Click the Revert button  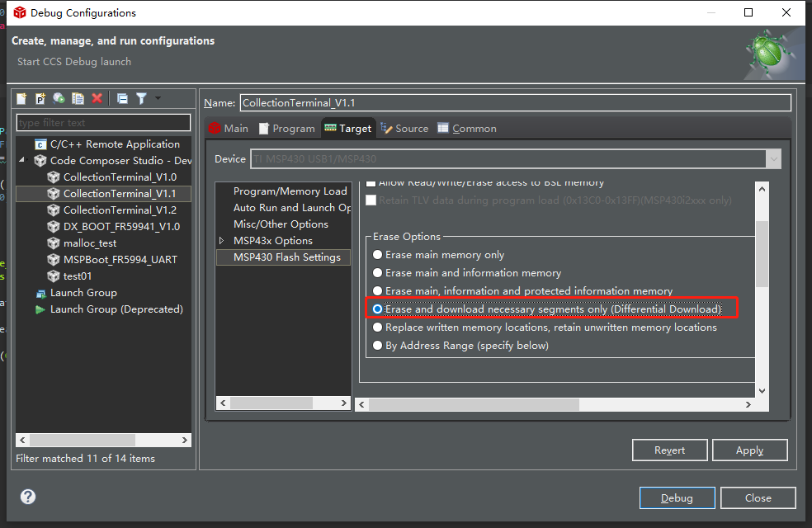tap(669, 450)
